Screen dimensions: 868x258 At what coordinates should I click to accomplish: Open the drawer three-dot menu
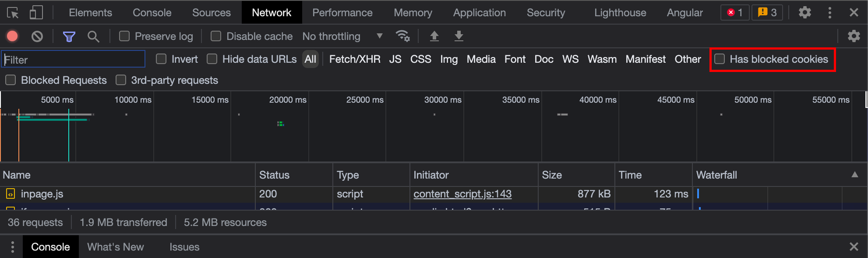(12, 247)
